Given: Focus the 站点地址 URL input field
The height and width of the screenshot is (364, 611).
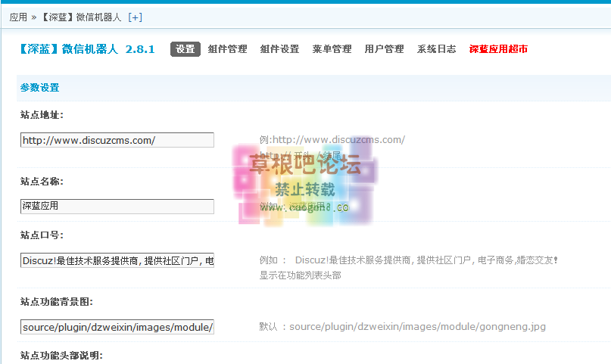Looking at the screenshot, I should tap(117, 140).
